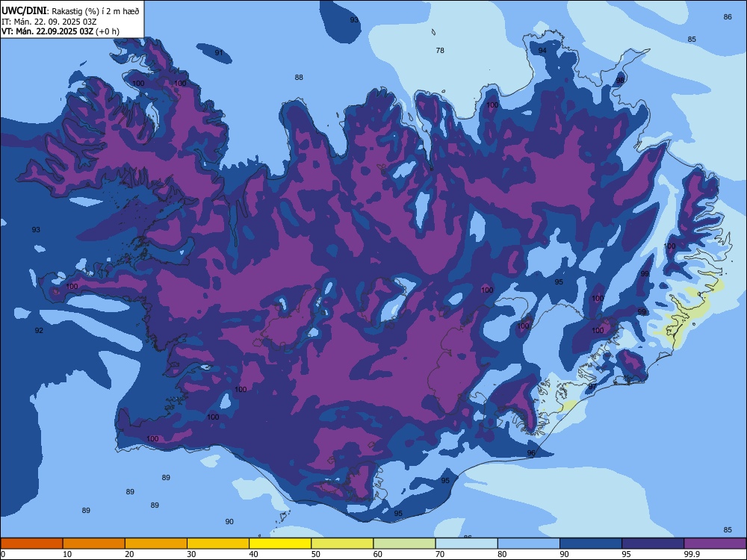Click the '50' legend tick label
Screen dimensions: 747x560
coord(316,554)
